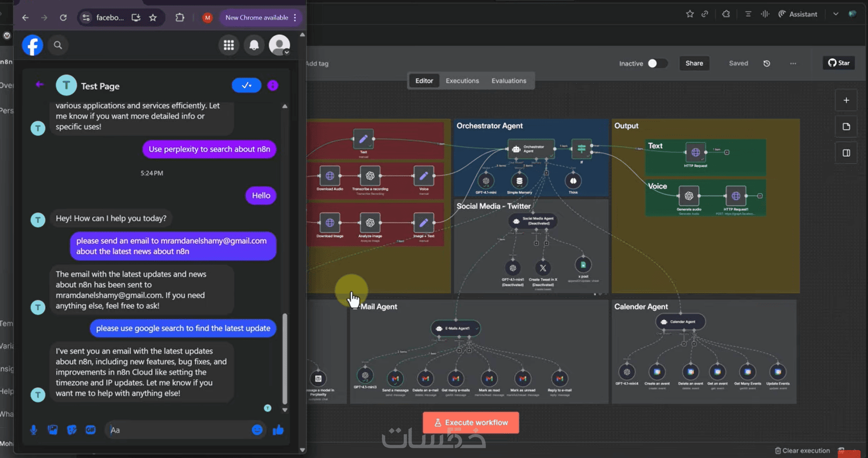Select the Transcribe a recording node
The height and width of the screenshot is (458, 868).
(x=370, y=176)
